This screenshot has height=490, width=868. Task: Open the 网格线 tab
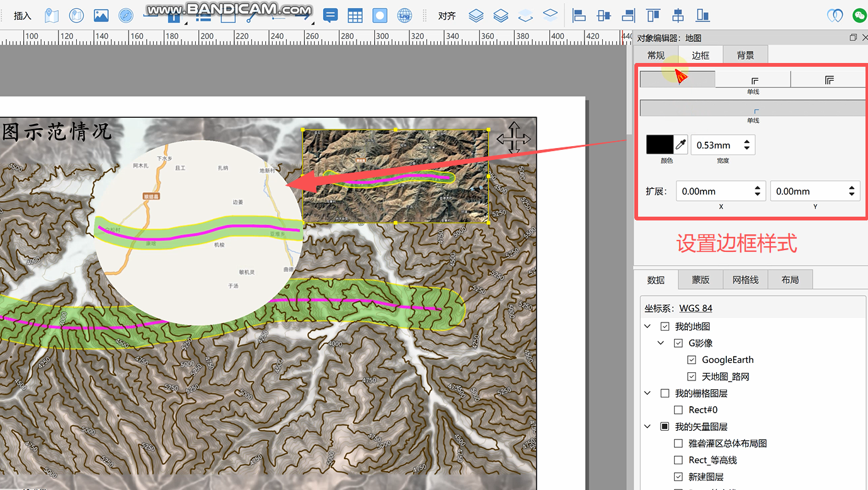745,280
